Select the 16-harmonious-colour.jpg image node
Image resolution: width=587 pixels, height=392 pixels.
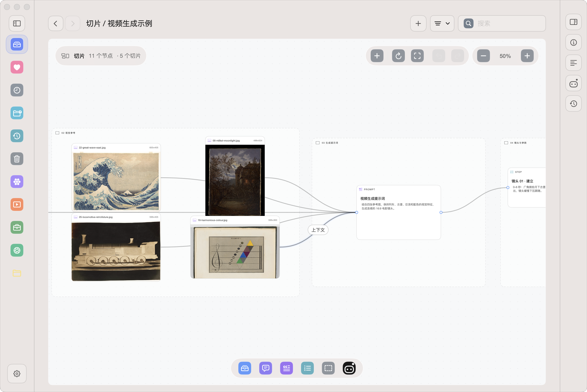click(235, 247)
